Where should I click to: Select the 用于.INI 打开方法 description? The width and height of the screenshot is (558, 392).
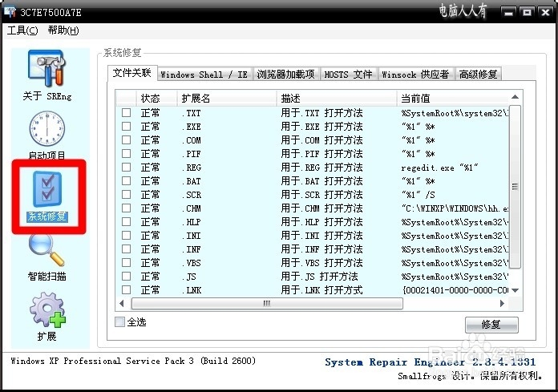click(x=321, y=236)
